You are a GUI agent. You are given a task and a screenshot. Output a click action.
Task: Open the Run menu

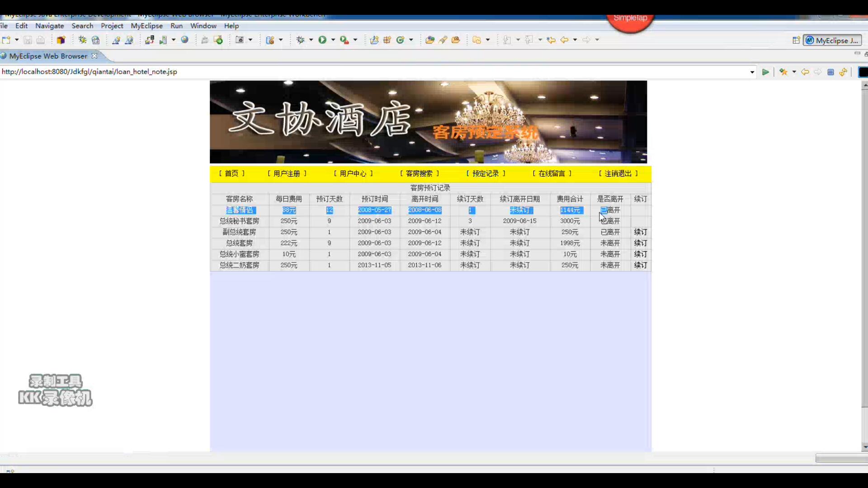click(x=177, y=26)
